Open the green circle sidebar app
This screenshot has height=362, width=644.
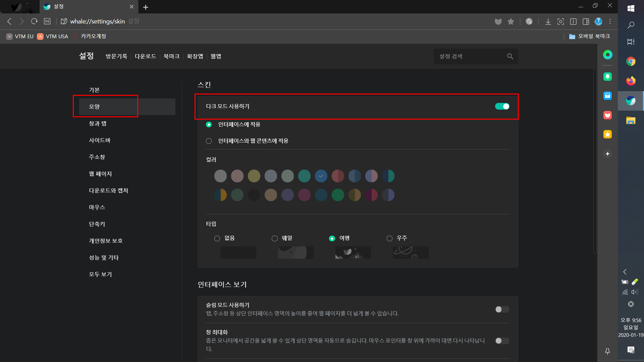click(x=607, y=55)
